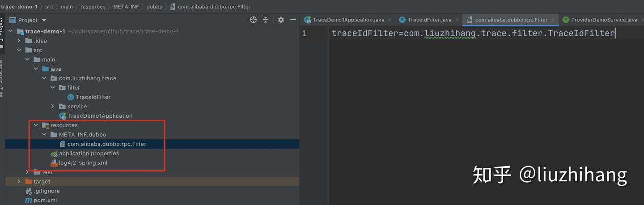Expand the target folder

click(x=19, y=182)
